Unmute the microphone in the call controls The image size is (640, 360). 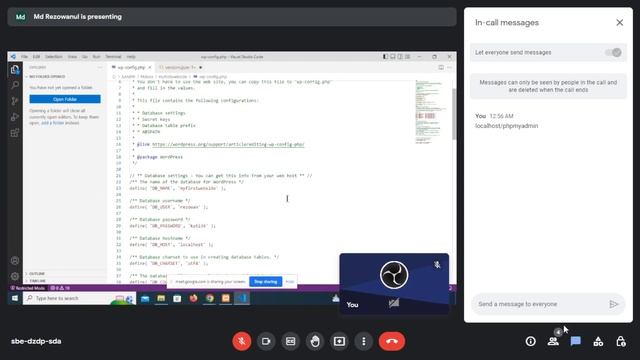tap(242, 341)
